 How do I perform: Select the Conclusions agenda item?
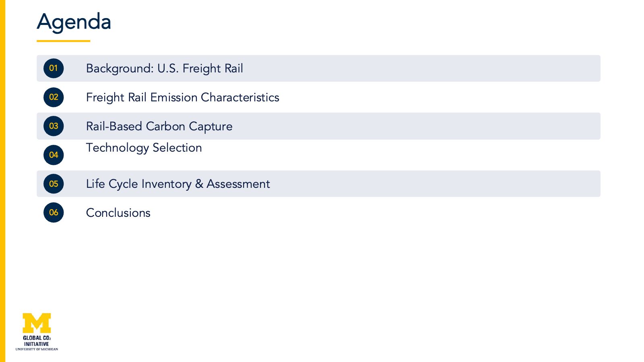(118, 213)
